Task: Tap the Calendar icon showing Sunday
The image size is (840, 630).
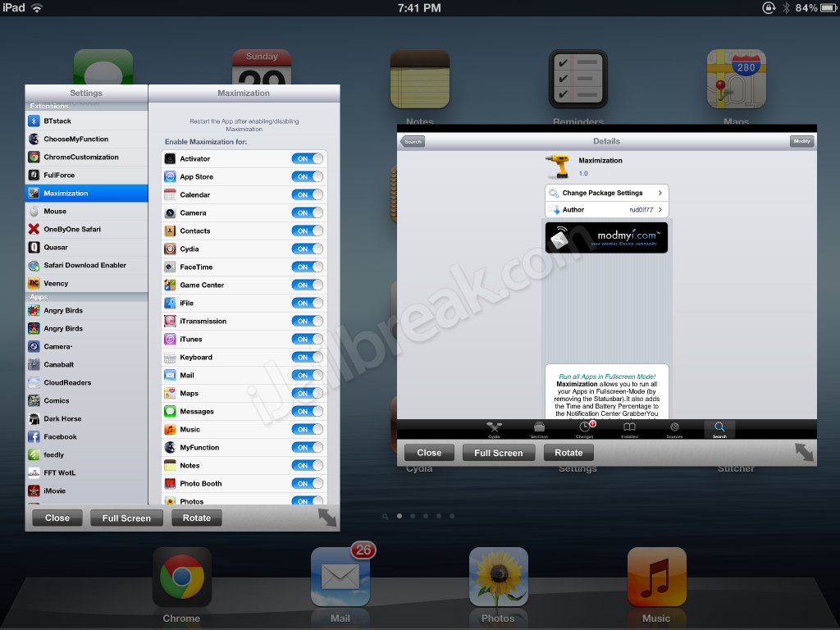Action: [262, 67]
